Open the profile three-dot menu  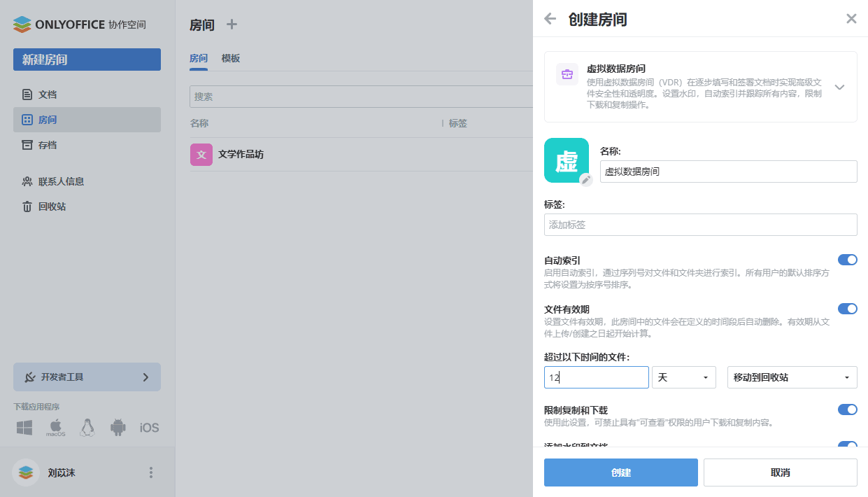coord(150,472)
